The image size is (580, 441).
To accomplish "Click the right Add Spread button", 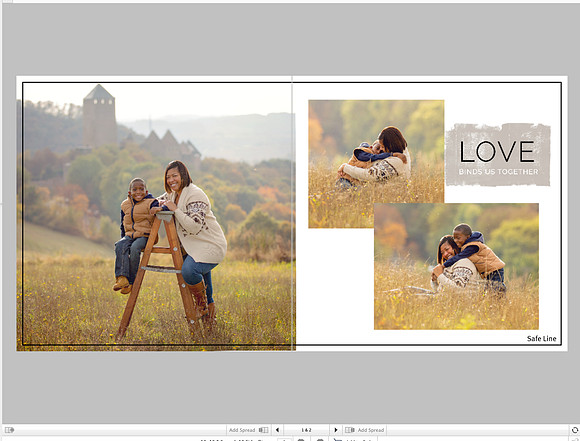I will pos(365,430).
